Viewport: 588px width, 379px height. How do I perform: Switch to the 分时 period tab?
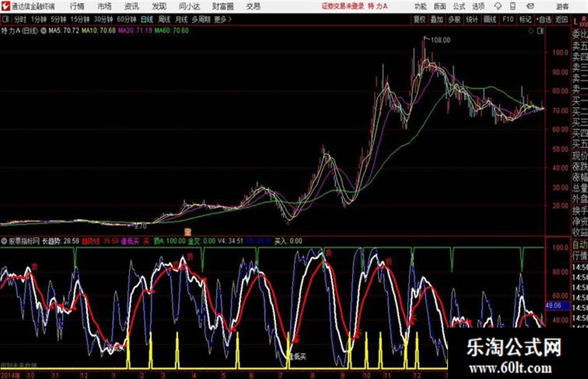click(x=20, y=19)
